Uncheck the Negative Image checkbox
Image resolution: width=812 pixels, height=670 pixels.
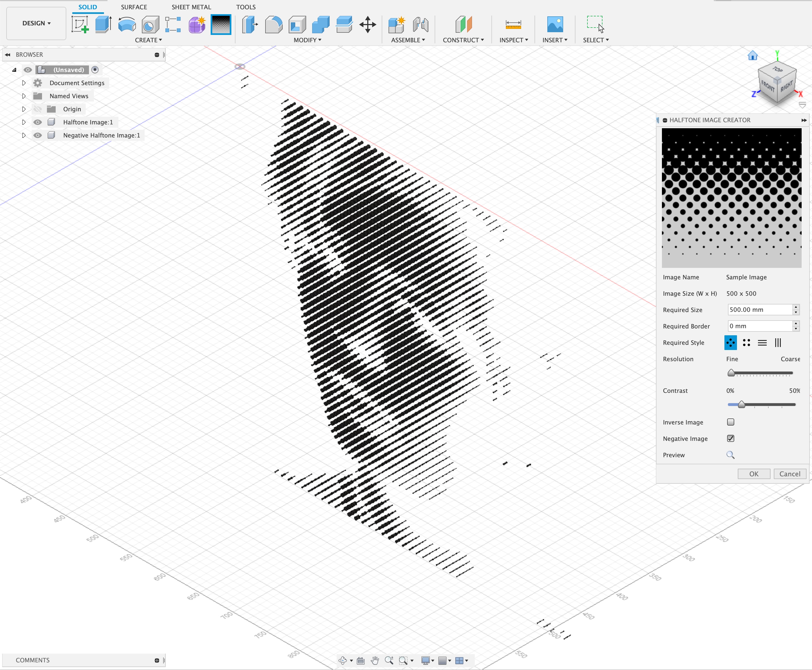click(x=730, y=438)
